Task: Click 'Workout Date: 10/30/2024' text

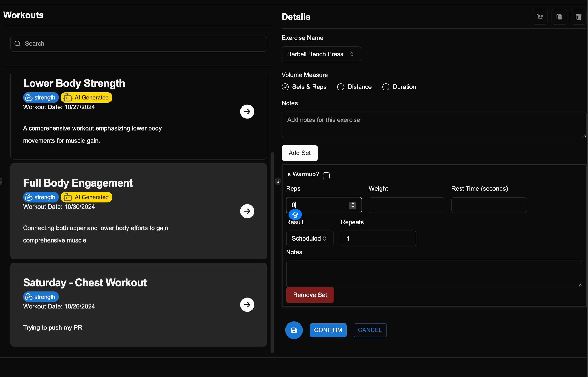Action: click(59, 207)
